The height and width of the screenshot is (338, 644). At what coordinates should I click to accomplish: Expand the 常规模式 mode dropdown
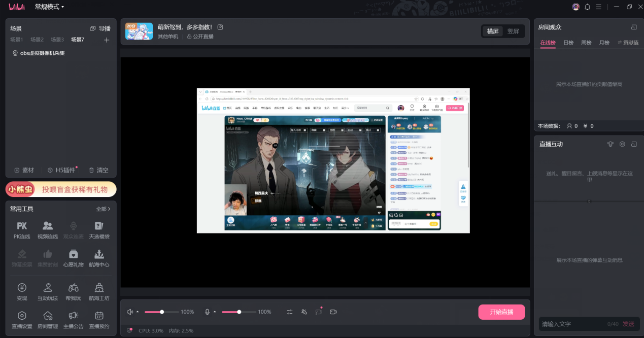49,7
